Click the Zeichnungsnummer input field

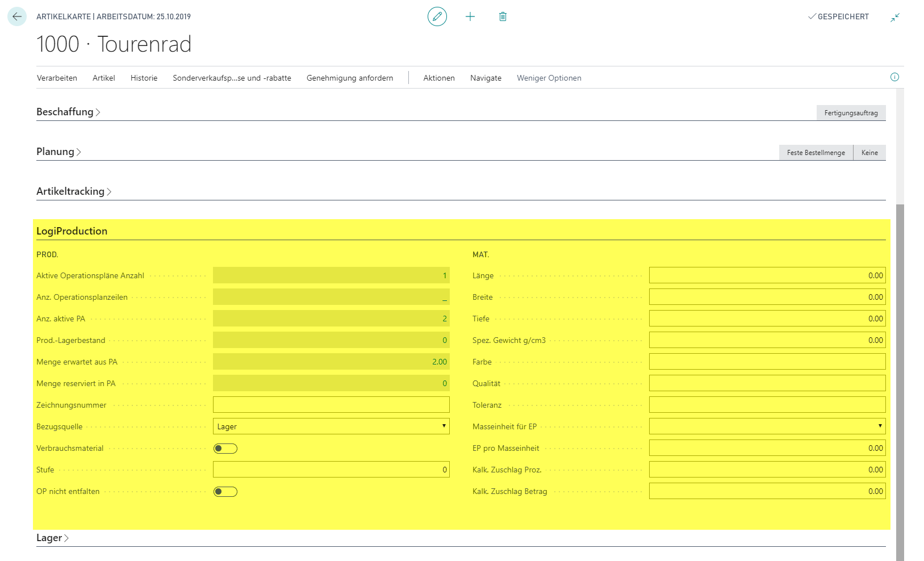(331, 405)
